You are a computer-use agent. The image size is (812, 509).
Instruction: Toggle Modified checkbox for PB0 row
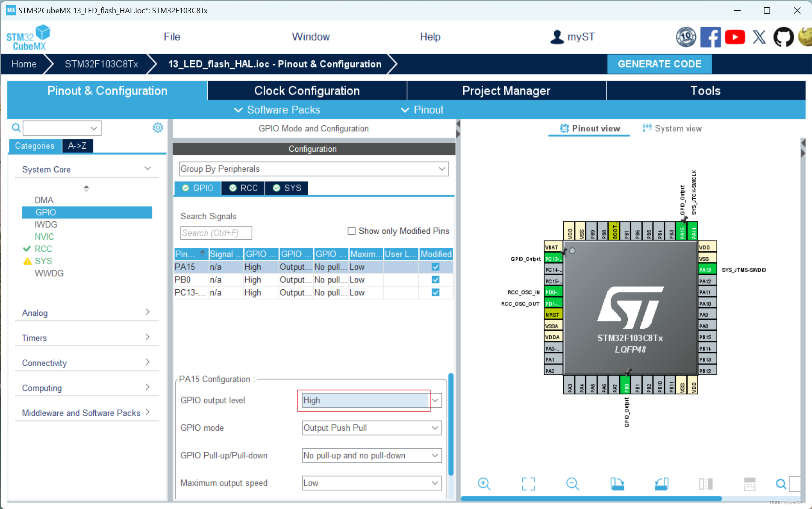[435, 280]
